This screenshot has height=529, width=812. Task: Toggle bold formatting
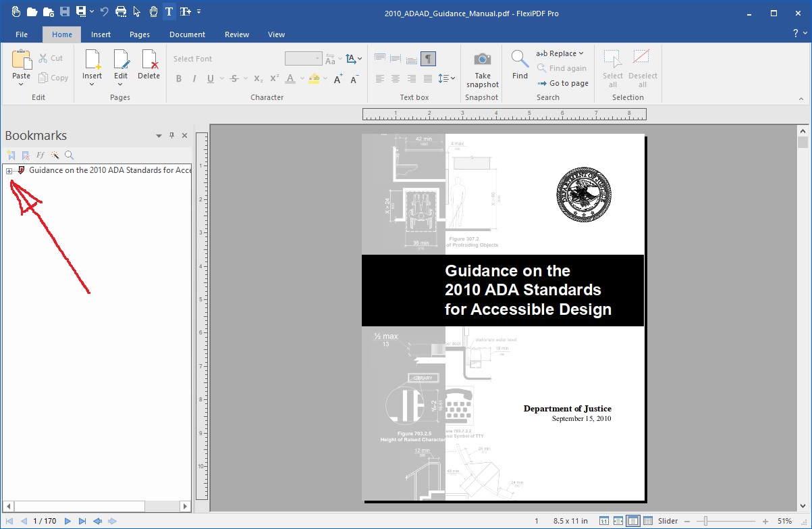179,78
